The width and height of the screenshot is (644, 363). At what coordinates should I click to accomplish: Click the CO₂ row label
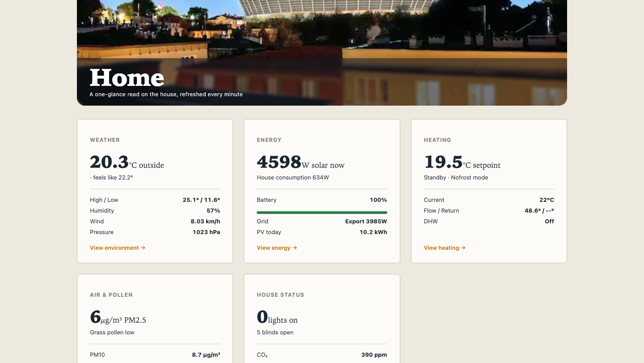(x=262, y=355)
